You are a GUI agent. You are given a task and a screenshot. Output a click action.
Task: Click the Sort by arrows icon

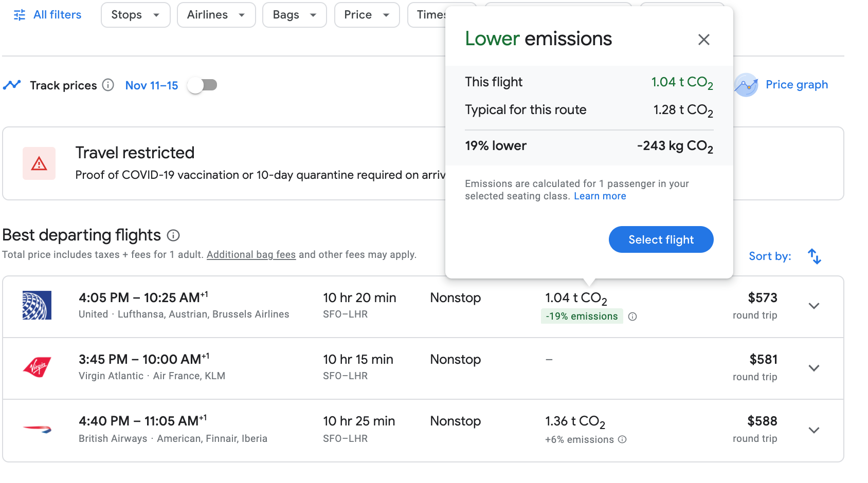pyautogui.click(x=815, y=256)
